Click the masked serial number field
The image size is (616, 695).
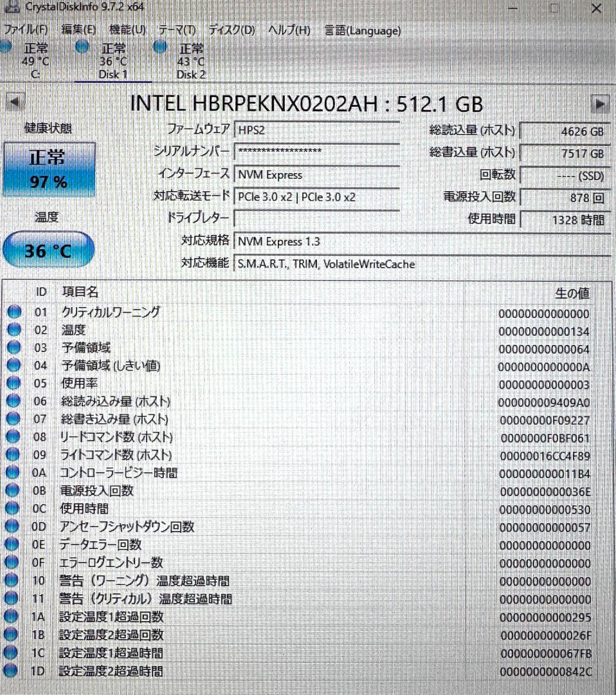(x=316, y=152)
